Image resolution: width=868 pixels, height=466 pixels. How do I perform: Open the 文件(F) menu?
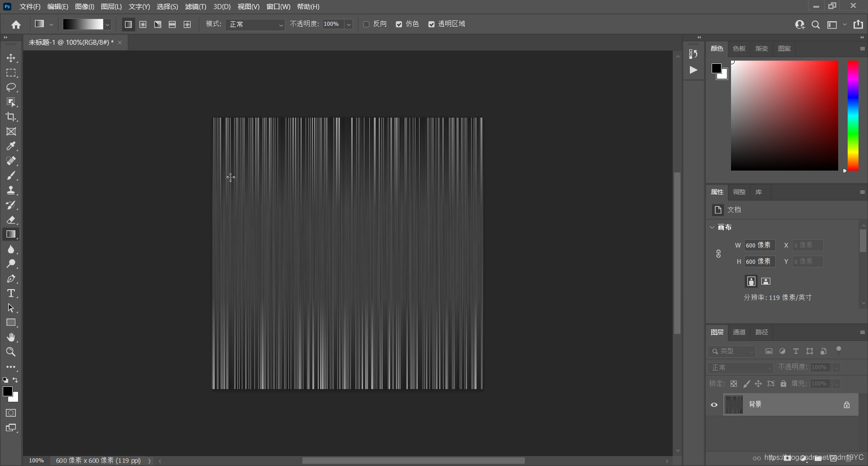coord(30,7)
